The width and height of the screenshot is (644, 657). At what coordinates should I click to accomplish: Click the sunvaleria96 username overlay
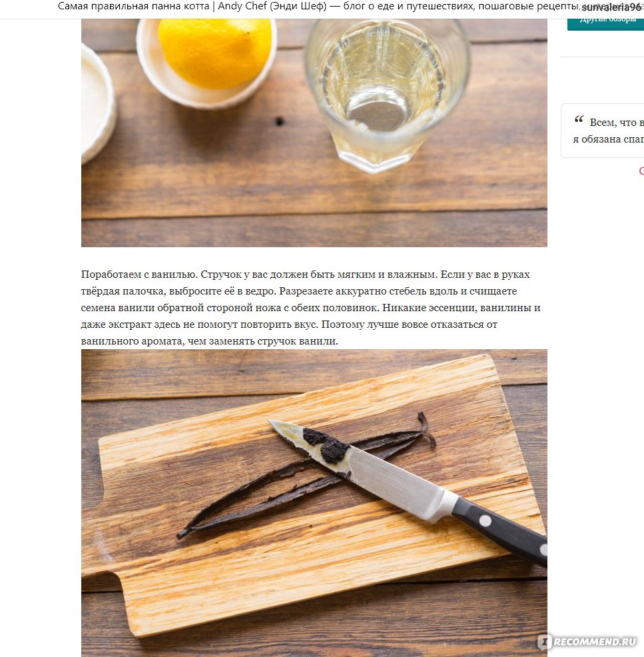[x=611, y=7]
